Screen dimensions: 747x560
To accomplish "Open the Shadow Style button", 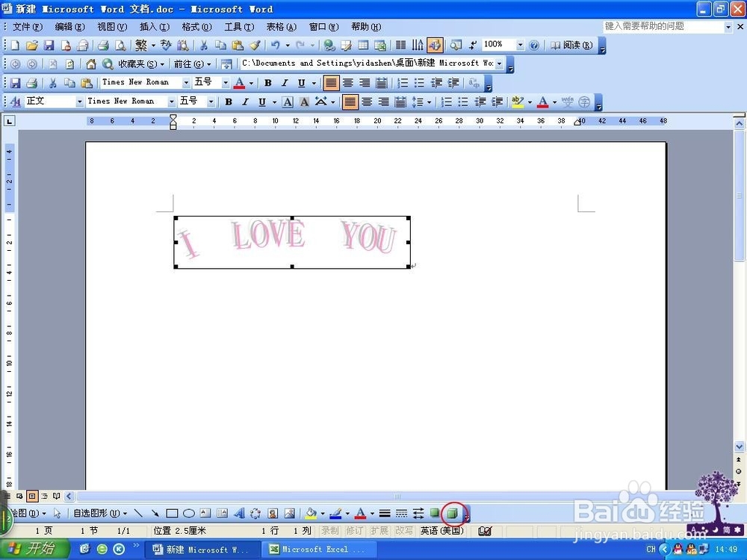I will point(435,514).
